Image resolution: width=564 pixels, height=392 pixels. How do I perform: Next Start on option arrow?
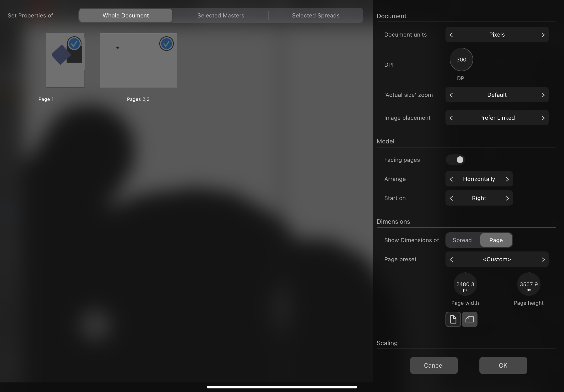pos(507,198)
